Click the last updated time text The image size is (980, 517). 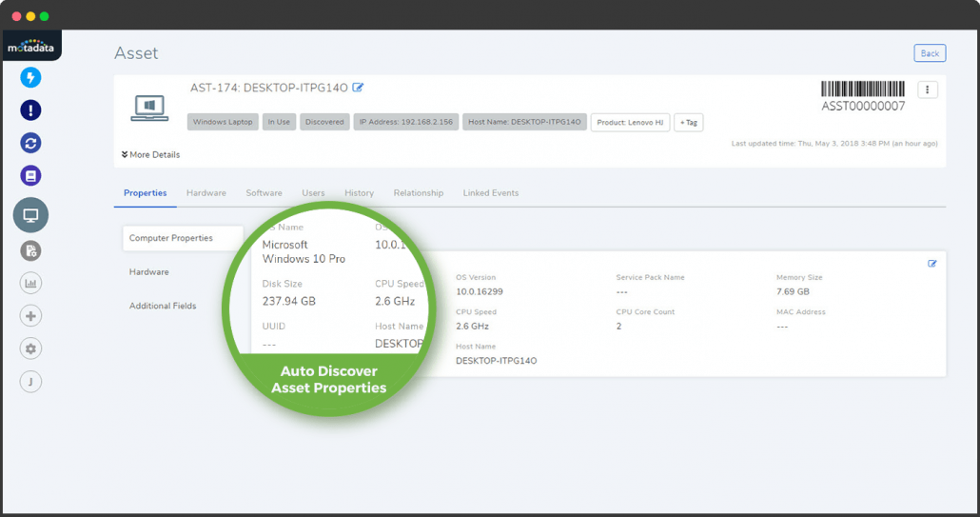pos(834,143)
